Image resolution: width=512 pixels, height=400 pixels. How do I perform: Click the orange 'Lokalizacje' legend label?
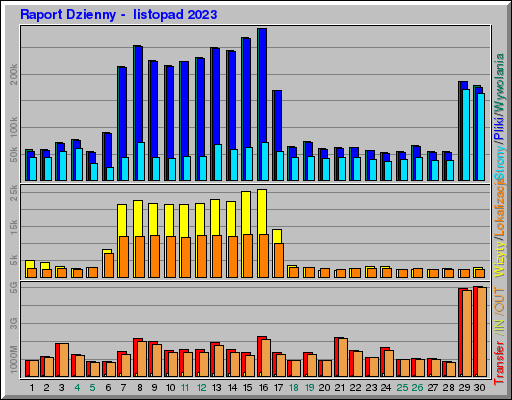pos(500,208)
